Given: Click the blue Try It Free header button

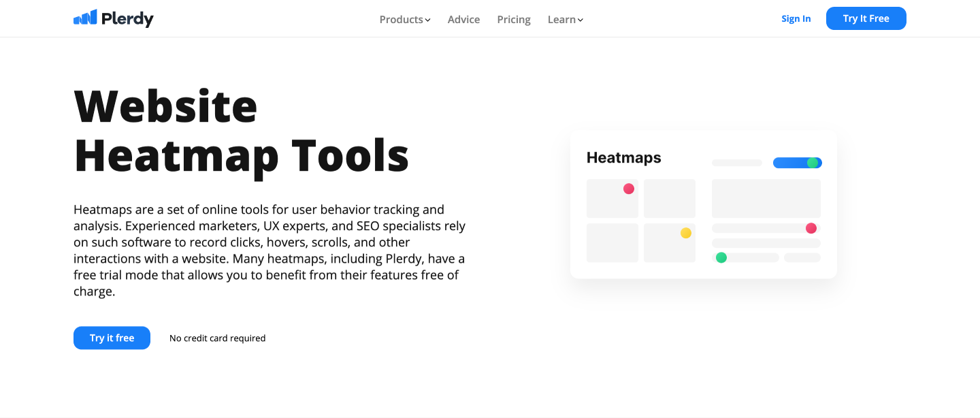Looking at the screenshot, I should click(866, 18).
